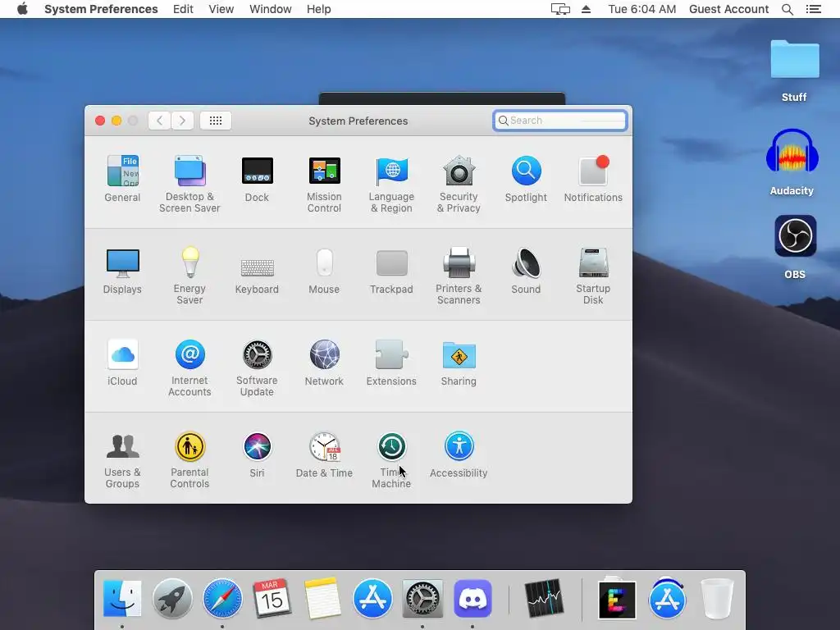Open the System Preferences app menu

(x=101, y=9)
